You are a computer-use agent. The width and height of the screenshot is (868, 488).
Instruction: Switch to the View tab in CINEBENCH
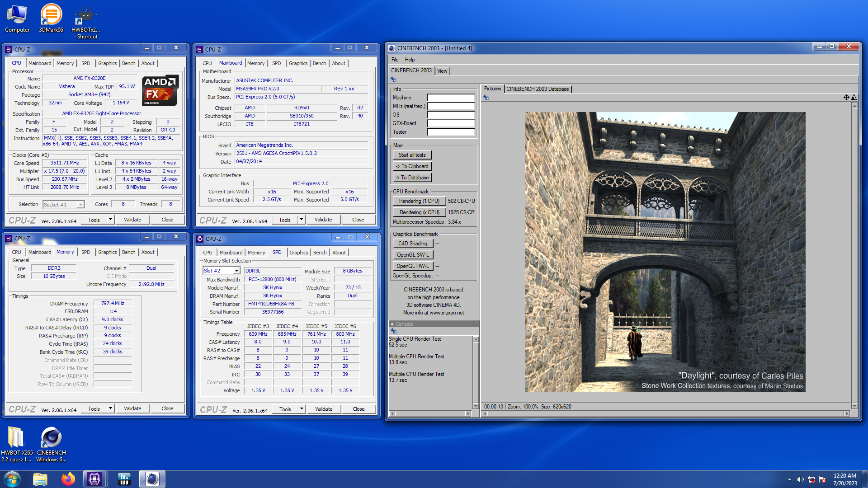tap(442, 71)
